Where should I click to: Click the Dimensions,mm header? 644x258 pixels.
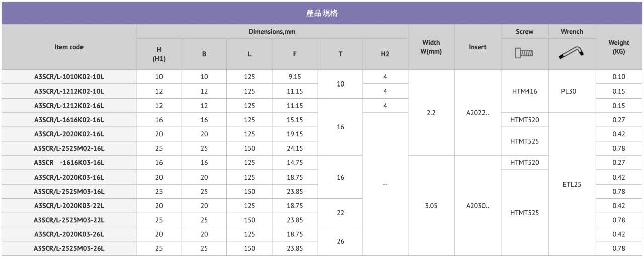[272, 32]
